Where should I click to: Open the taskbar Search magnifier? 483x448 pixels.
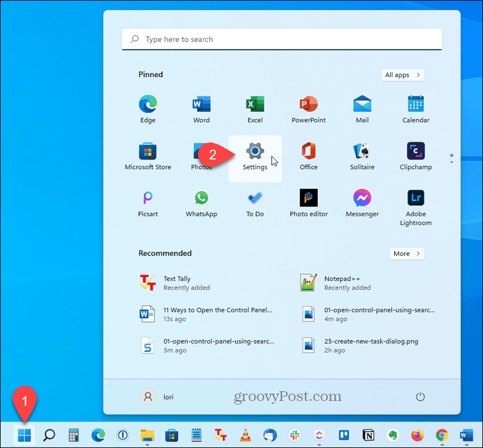point(49,435)
